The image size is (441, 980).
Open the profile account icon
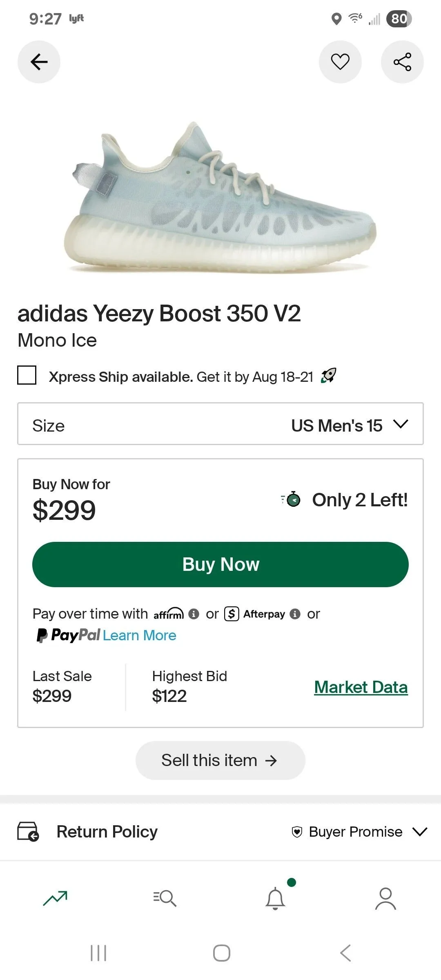click(x=385, y=898)
